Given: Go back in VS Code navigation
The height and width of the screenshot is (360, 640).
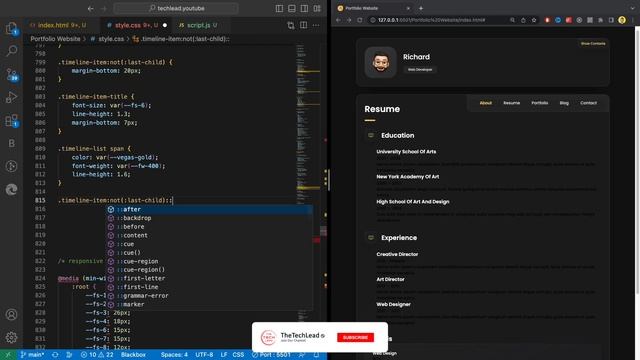Looking at the screenshot, I should point(91,8).
